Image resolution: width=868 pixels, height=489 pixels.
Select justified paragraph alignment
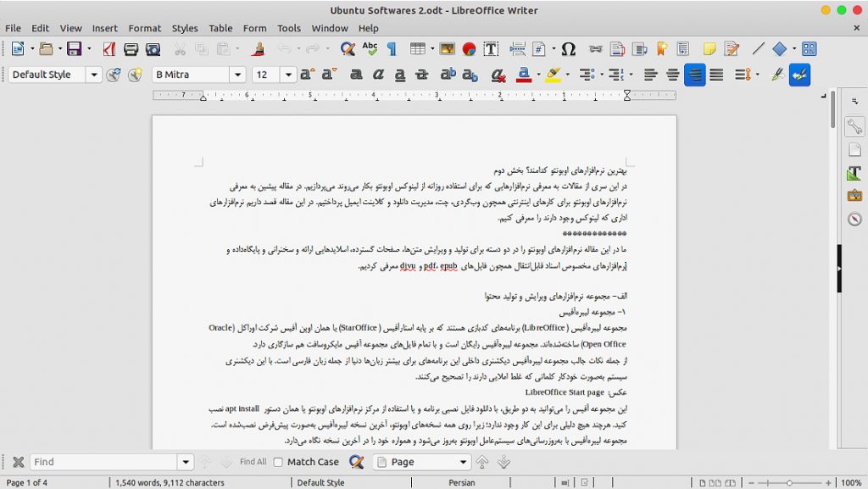point(716,75)
